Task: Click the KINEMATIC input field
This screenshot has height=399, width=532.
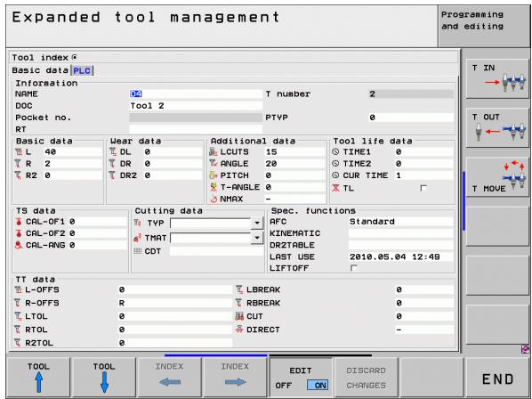Action: [x=400, y=233]
